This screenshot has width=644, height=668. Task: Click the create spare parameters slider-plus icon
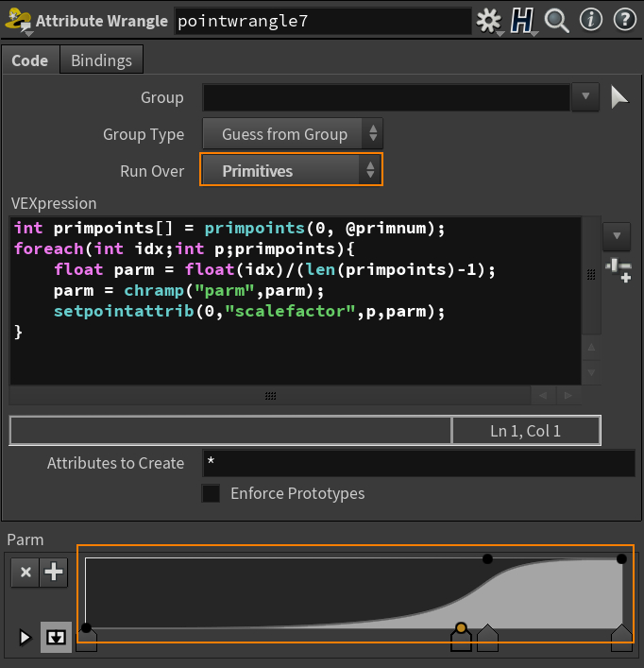619,270
